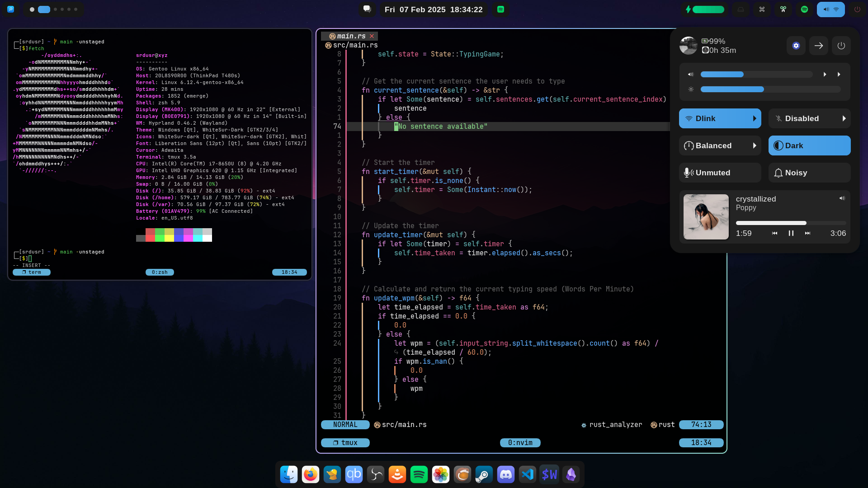The width and height of the screenshot is (868, 488).
Task: Click the Spotify icon in top bar
Action: (804, 9)
